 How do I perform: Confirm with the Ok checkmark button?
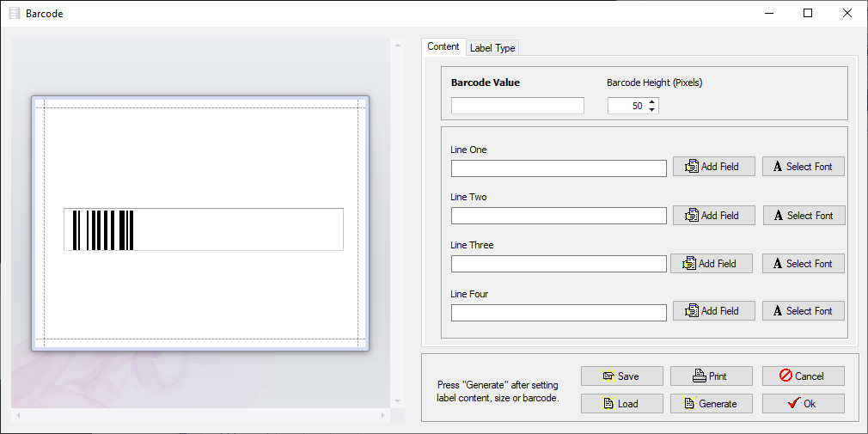[803, 403]
